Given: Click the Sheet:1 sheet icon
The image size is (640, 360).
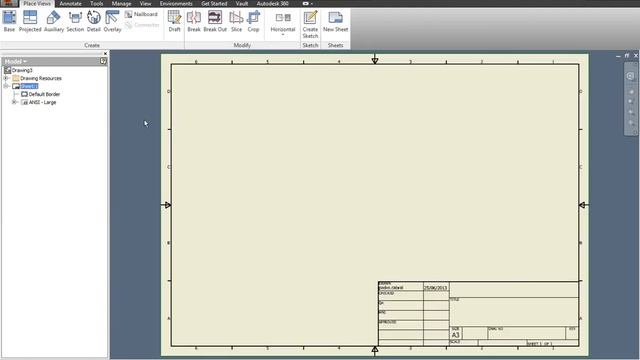Looking at the screenshot, I should click(x=16, y=86).
